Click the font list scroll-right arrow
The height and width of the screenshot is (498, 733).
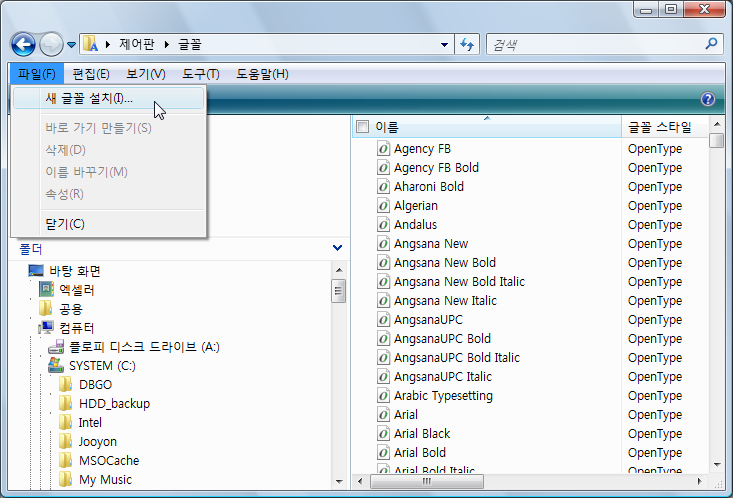699,481
